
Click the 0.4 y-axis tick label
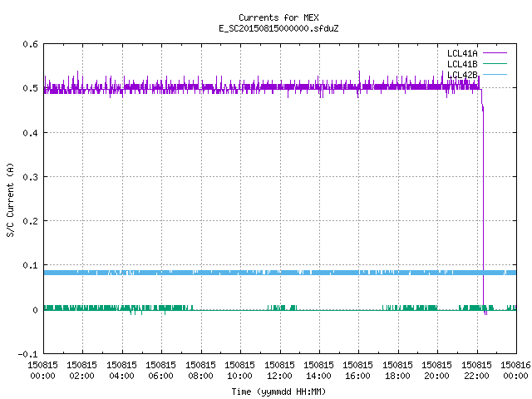click(31, 133)
